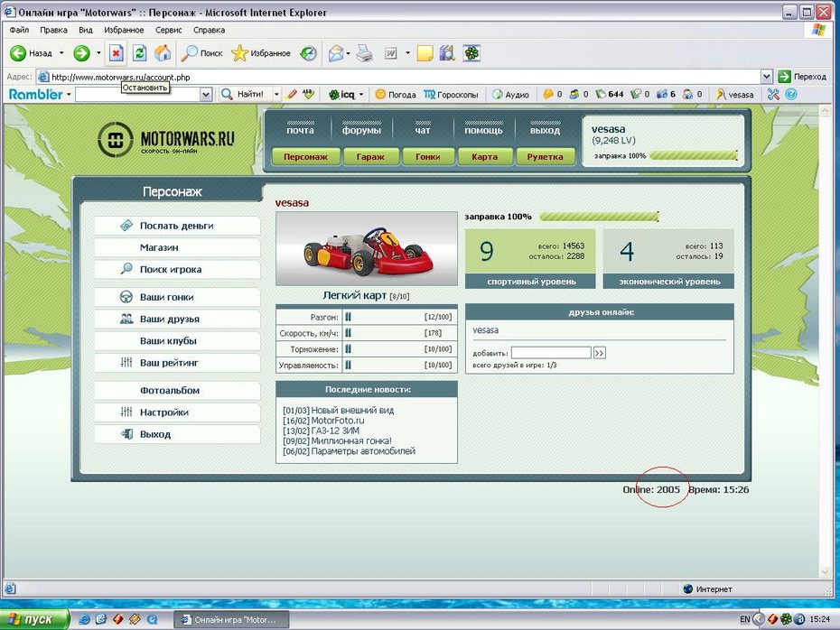840x630 pixels.
Task: Open the чат link
Action: tap(423, 130)
